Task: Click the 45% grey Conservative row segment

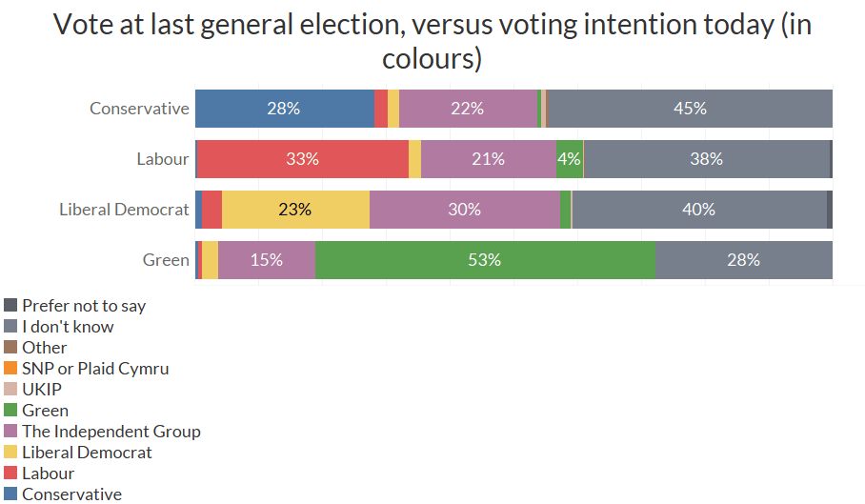Action: point(690,109)
